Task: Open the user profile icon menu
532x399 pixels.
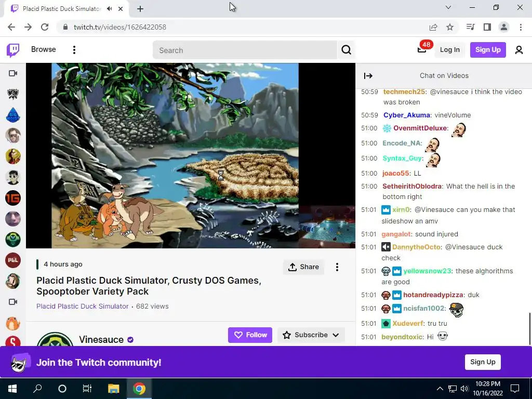Action: click(518, 50)
